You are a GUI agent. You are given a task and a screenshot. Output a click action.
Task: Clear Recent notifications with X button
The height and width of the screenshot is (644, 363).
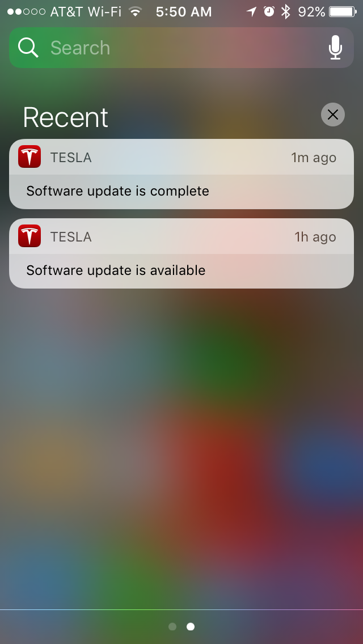point(332,115)
